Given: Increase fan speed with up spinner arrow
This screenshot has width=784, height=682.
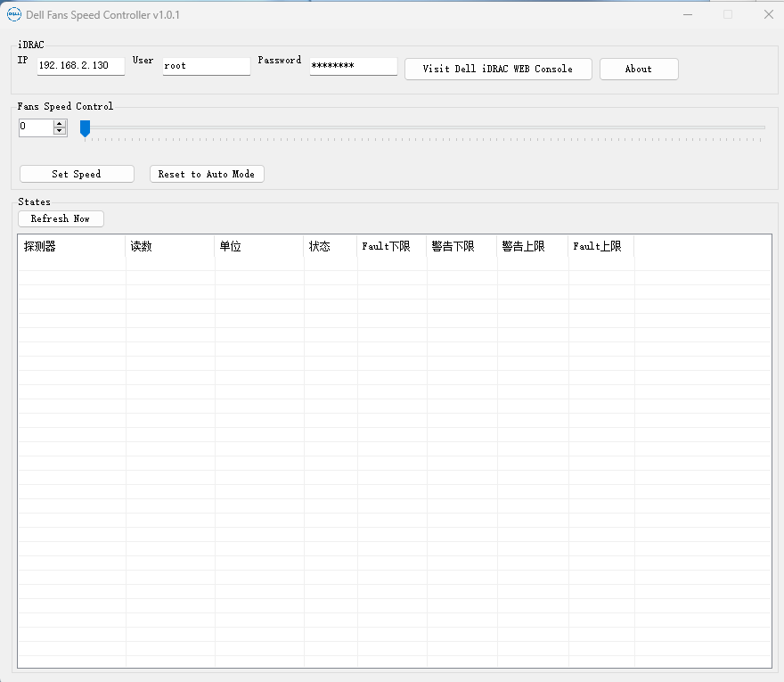Looking at the screenshot, I should (x=60, y=124).
